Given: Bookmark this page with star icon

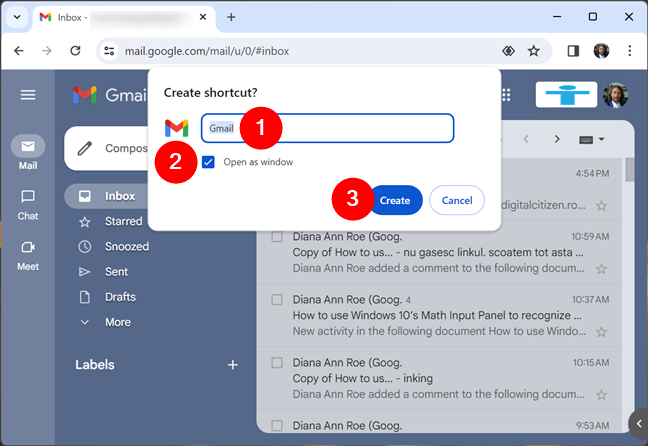Looking at the screenshot, I should click(x=534, y=51).
